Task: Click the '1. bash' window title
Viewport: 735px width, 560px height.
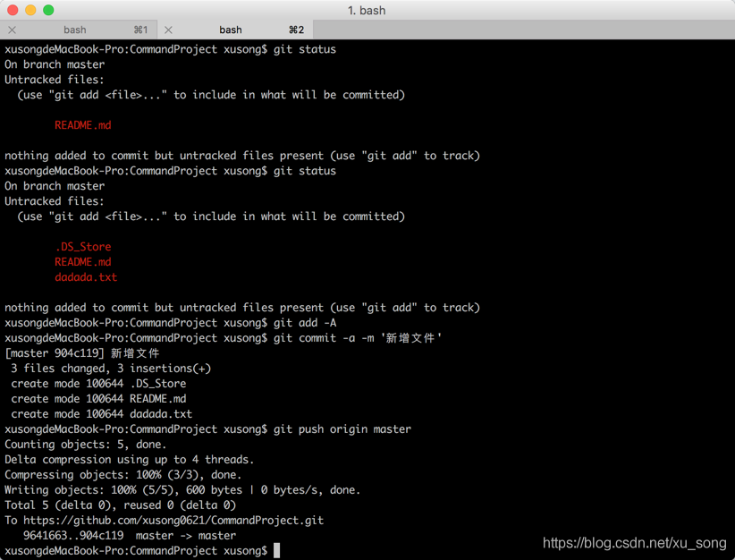Action: click(367, 11)
